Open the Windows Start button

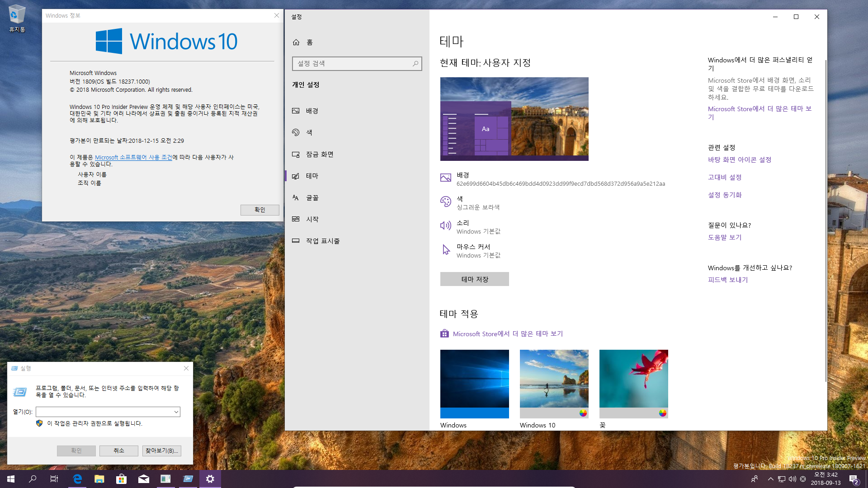pyautogui.click(x=11, y=479)
